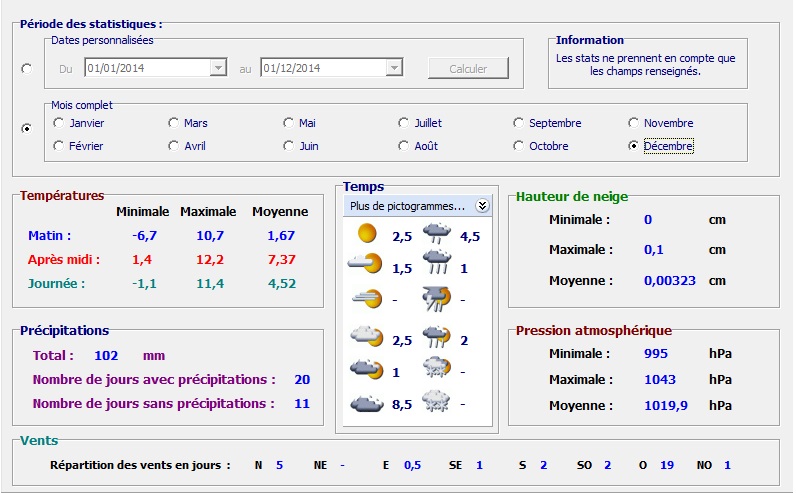
Task: Click the snow depth average 0,00323
Action: [670, 280]
